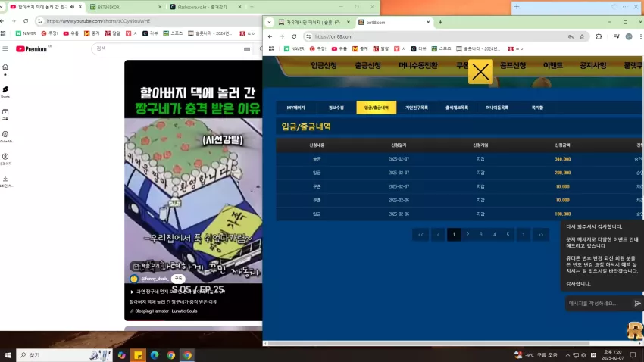The height and width of the screenshot is (362, 644).
Task: Open Windows Start menu
Action: point(8,355)
